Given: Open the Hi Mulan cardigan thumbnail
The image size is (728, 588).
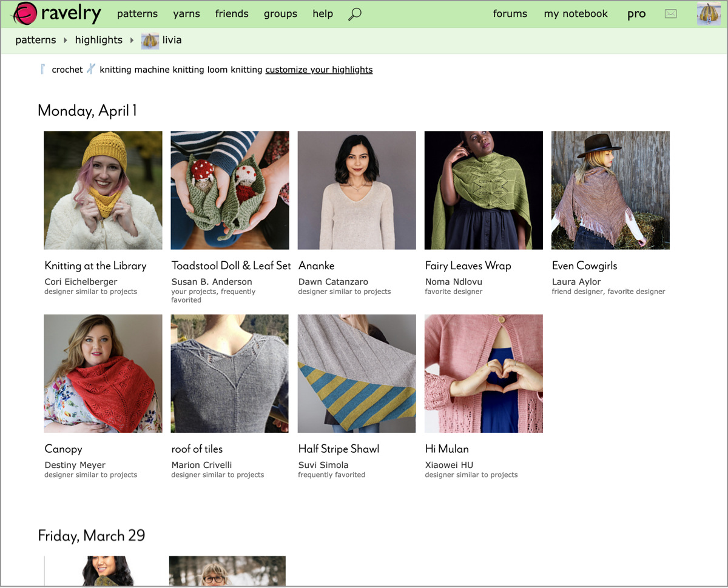Looking at the screenshot, I should click(484, 373).
